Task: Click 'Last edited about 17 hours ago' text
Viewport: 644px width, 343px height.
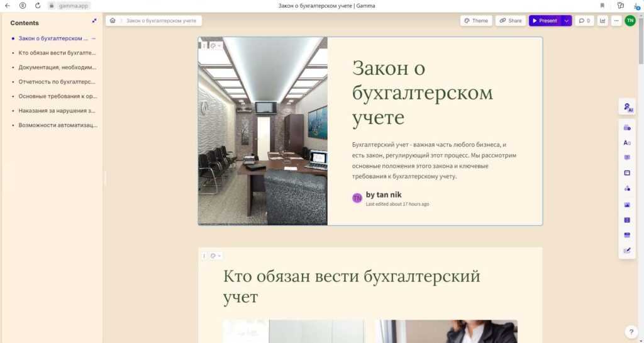Action: (x=397, y=204)
